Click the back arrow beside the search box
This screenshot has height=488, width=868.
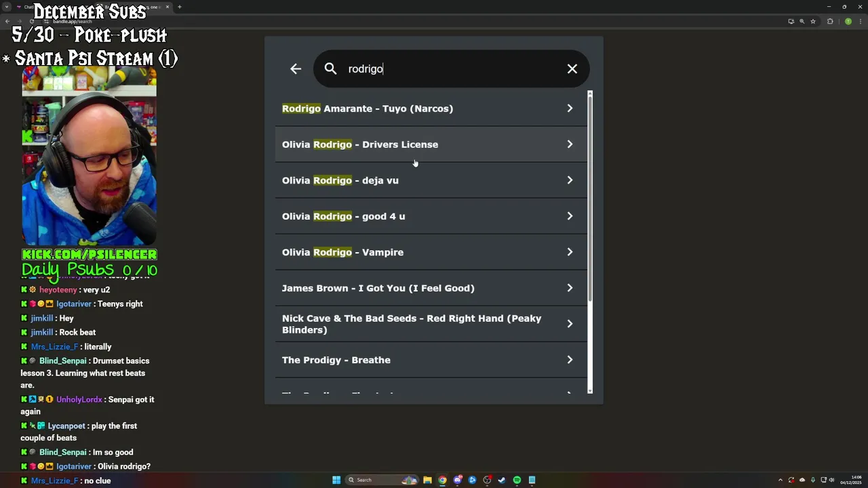coord(296,68)
